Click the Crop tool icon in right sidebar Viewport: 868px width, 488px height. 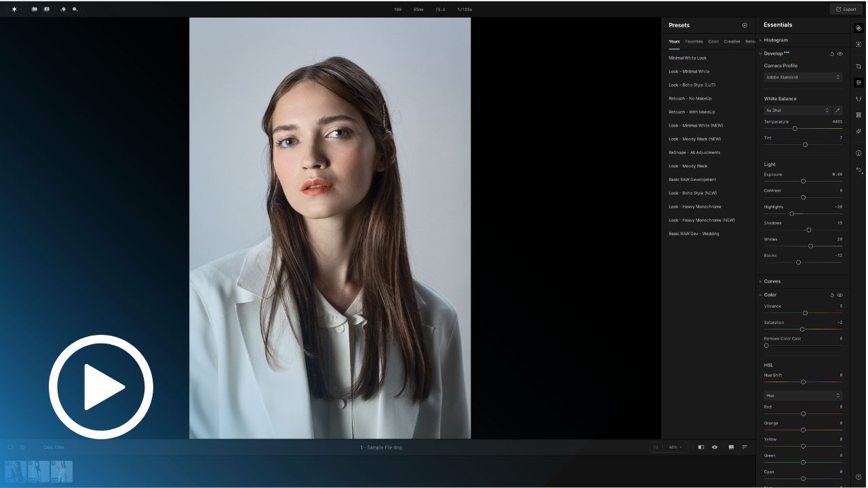pyautogui.click(x=859, y=66)
